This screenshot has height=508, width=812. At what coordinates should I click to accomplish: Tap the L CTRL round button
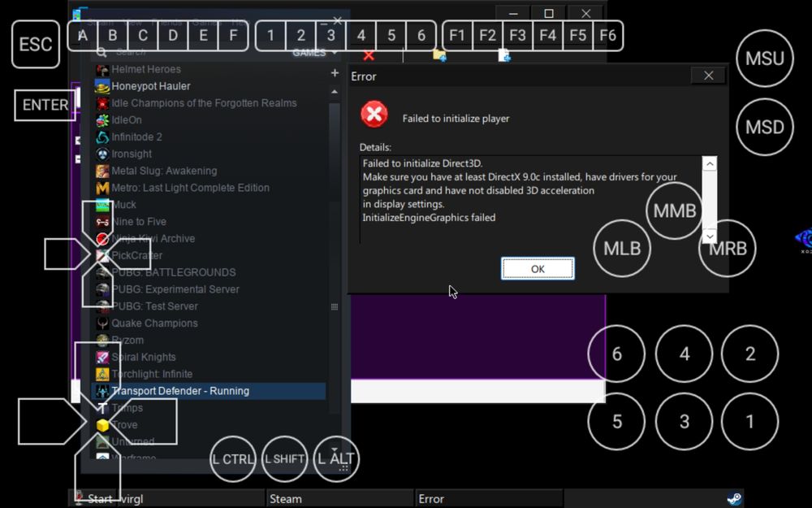232,459
